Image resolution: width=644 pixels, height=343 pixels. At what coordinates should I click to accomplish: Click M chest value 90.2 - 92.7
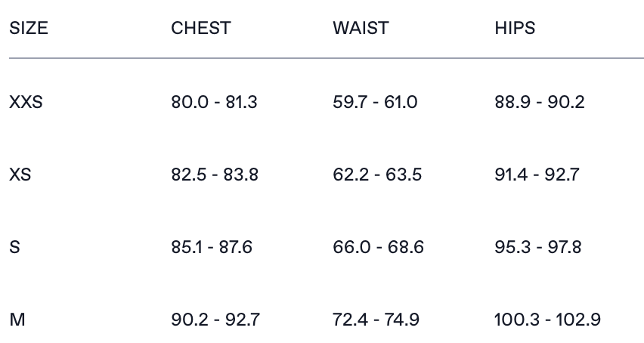[x=215, y=320]
